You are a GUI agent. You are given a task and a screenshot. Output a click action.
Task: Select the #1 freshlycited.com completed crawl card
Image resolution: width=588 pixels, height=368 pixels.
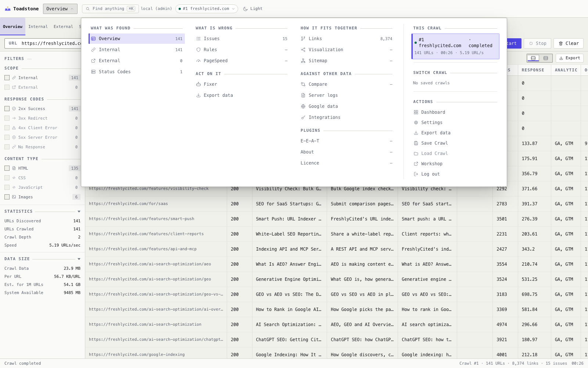click(455, 46)
